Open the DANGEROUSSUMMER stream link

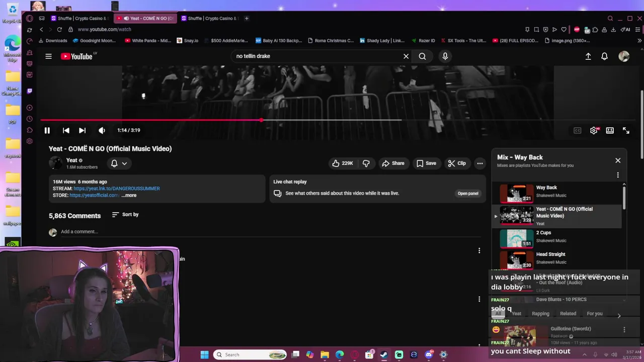(x=117, y=189)
